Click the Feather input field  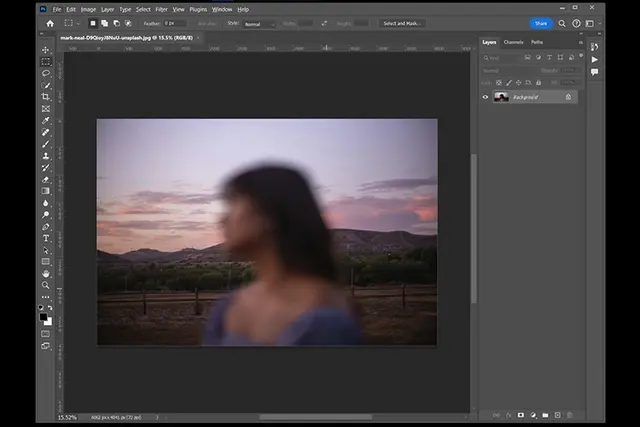175,23
